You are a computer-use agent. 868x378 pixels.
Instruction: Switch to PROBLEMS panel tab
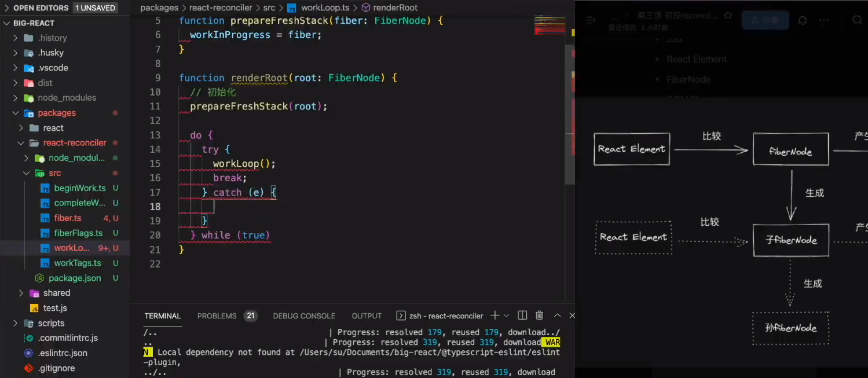[217, 316]
